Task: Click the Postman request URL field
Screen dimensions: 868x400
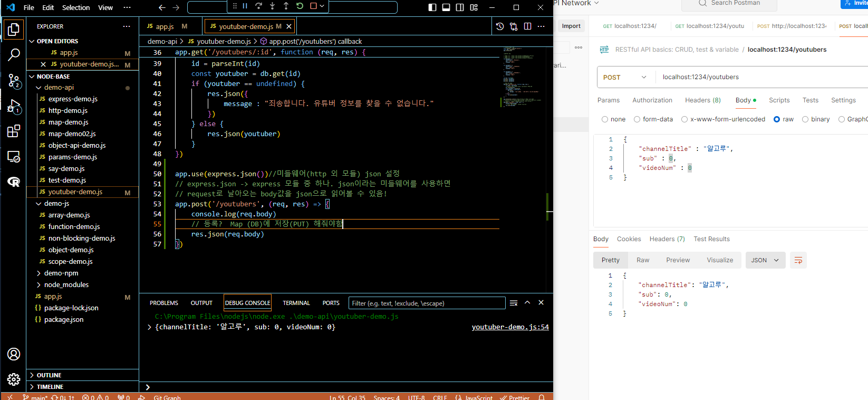Action: point(762,77)
